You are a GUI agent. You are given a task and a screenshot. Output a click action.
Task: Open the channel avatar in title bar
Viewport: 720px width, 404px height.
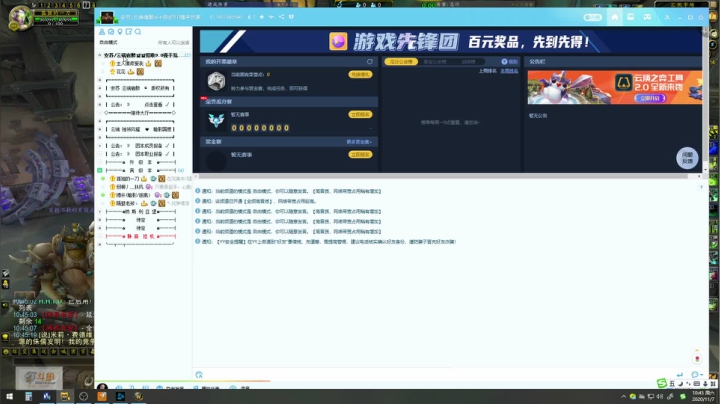(107, 17)
